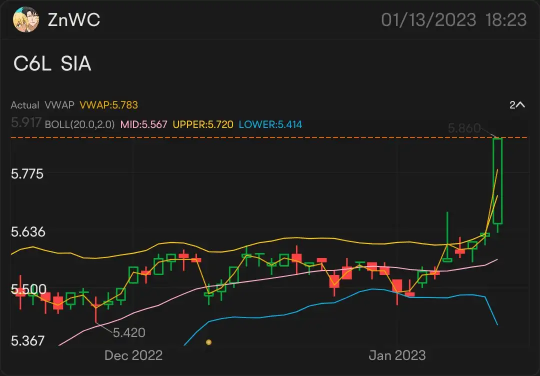The width and height of the screenshot is (540, 376).
Task: Select the Actual VWAP indicator label
Action: click(42, 105)
